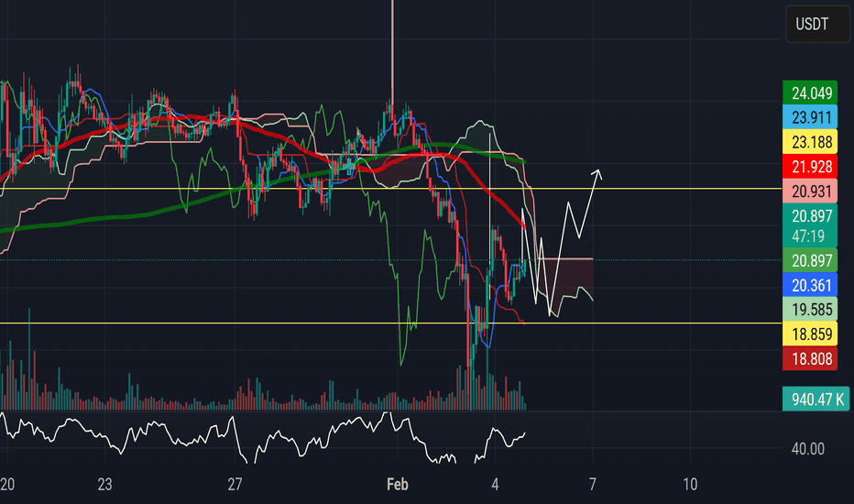The height and width of the screenshot is (504, 854).
Task: Click the USDT currency button
Action: pyautogui.click(x=817, y=24)
